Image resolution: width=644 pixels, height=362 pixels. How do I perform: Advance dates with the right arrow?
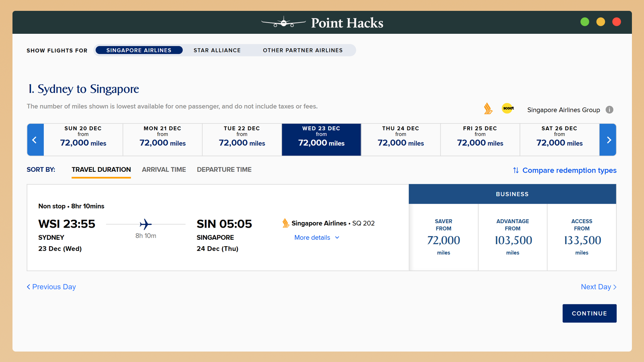(x=608, y=140)
